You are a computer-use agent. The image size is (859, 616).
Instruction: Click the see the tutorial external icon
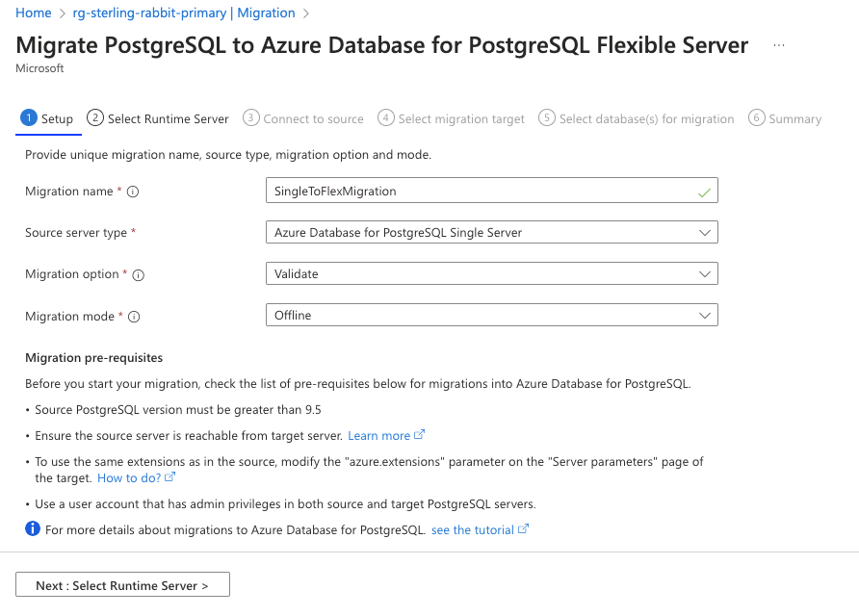pyautogui.click(x=524, y=529)
